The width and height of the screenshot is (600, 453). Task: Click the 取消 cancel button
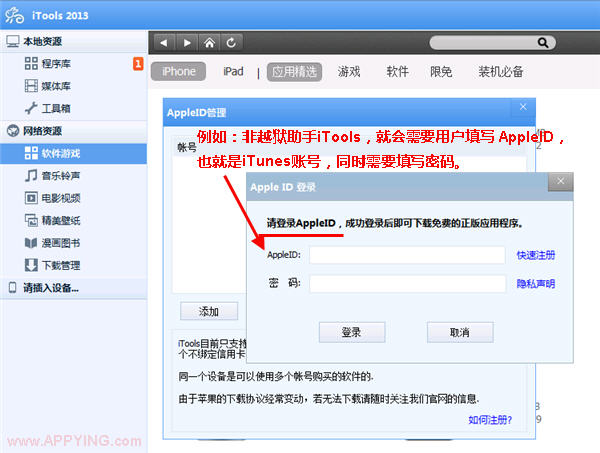pos(460,332)
